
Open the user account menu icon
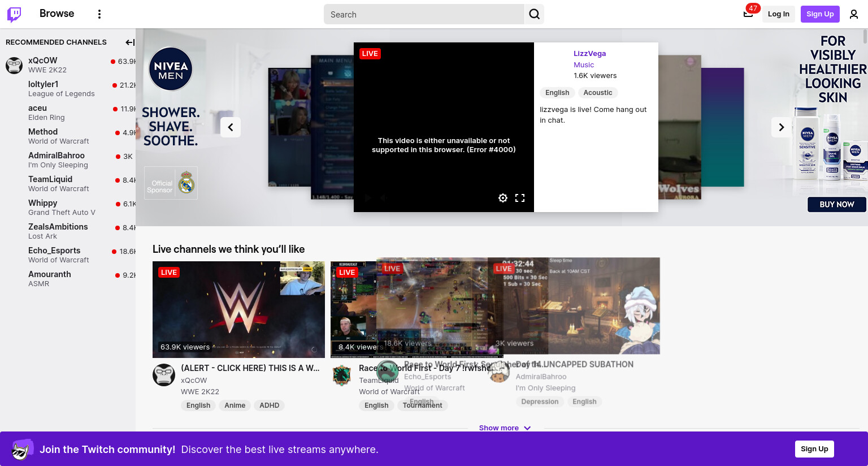(x=854, y=14)
